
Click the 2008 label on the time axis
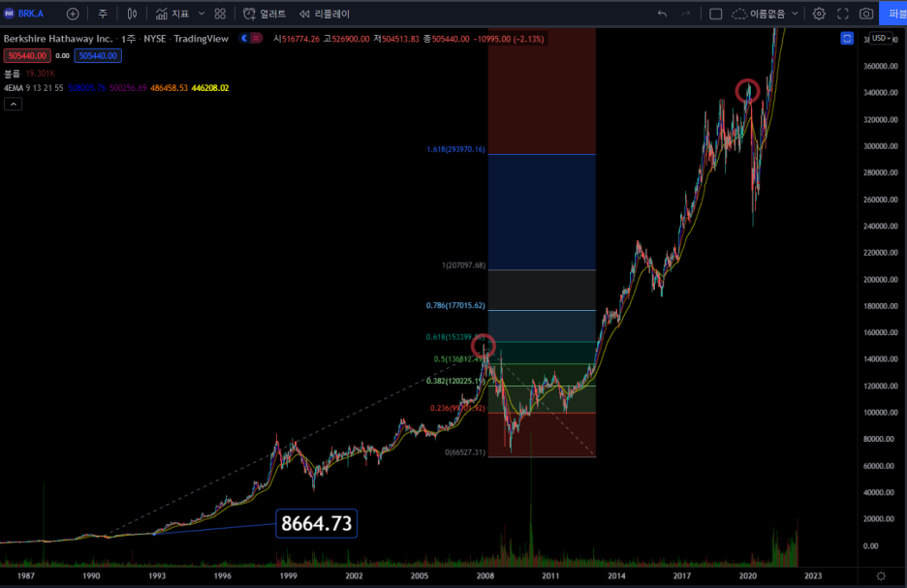point(485,575)
